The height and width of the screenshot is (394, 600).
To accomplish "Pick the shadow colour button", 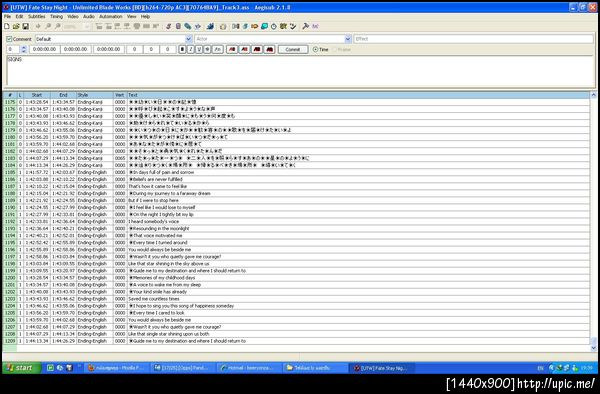I will [x=270, y=49].
